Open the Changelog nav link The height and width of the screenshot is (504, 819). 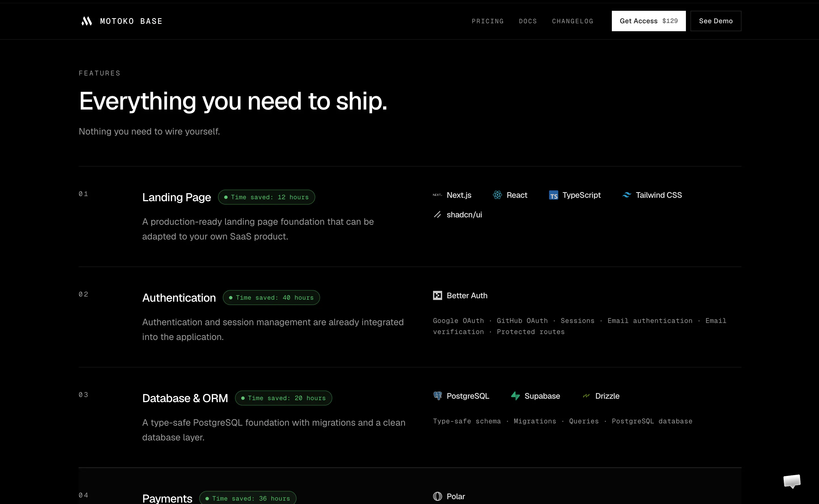pyautogui.click(x=573, y=21)
